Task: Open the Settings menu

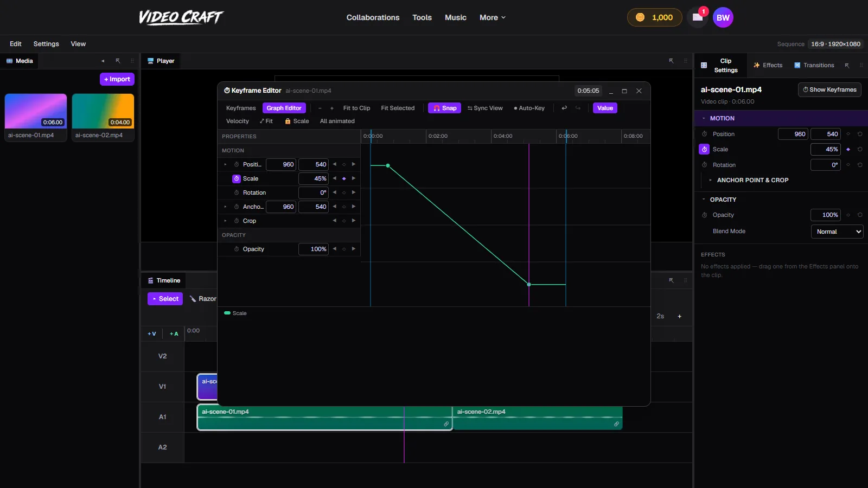Action: click(46, 44)
